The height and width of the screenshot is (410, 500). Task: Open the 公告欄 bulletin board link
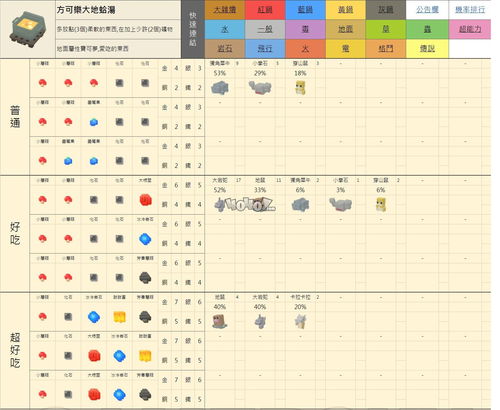click(427, 10)
